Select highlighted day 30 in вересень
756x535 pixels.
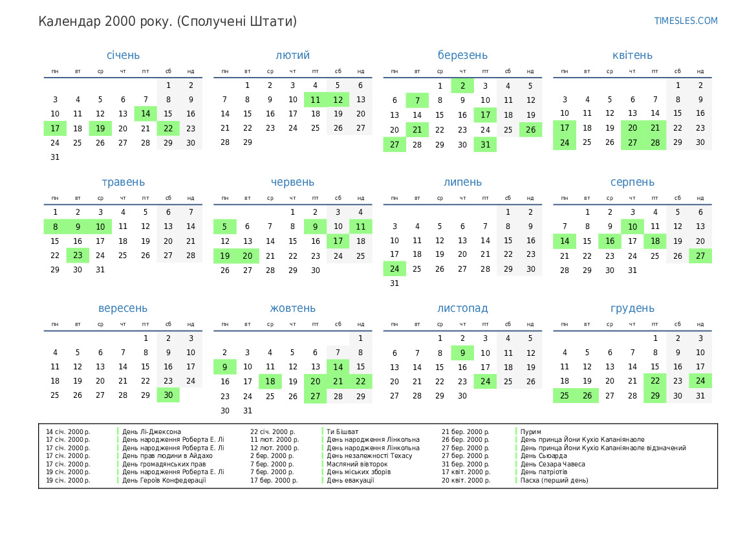pos(168,395)
